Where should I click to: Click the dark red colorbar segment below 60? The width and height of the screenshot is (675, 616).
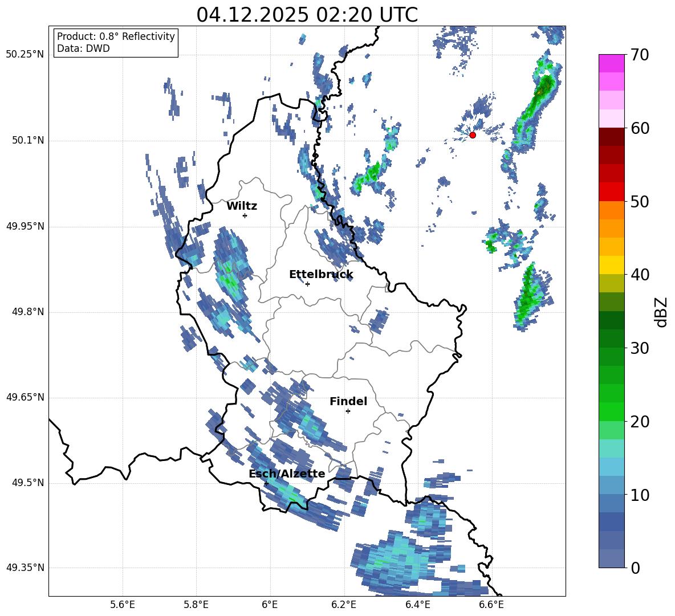tap(611, 137)
